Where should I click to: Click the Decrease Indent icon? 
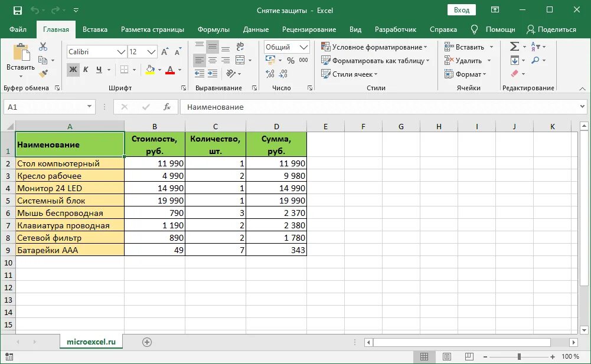click(200, 74)
